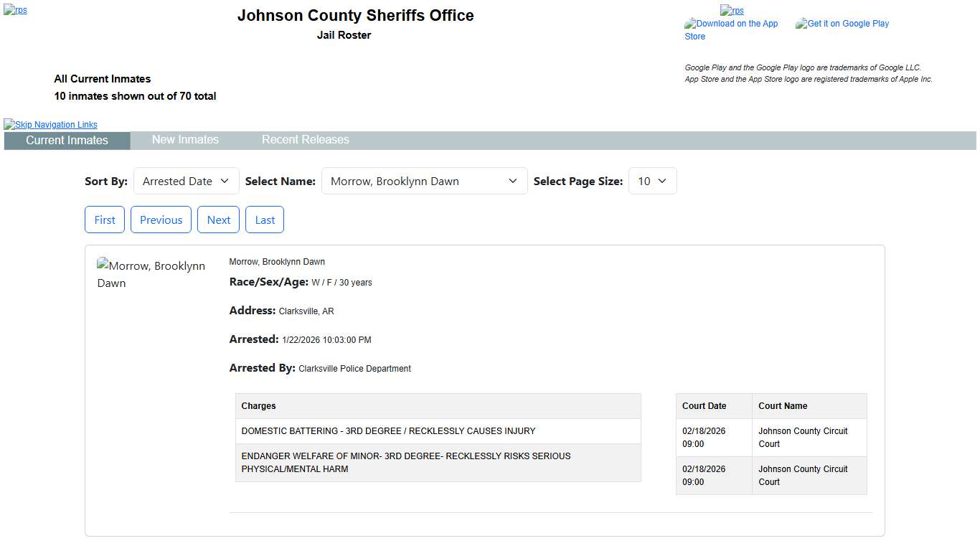Expand the Select Page Size dropdown

click(x=652, y=182)
